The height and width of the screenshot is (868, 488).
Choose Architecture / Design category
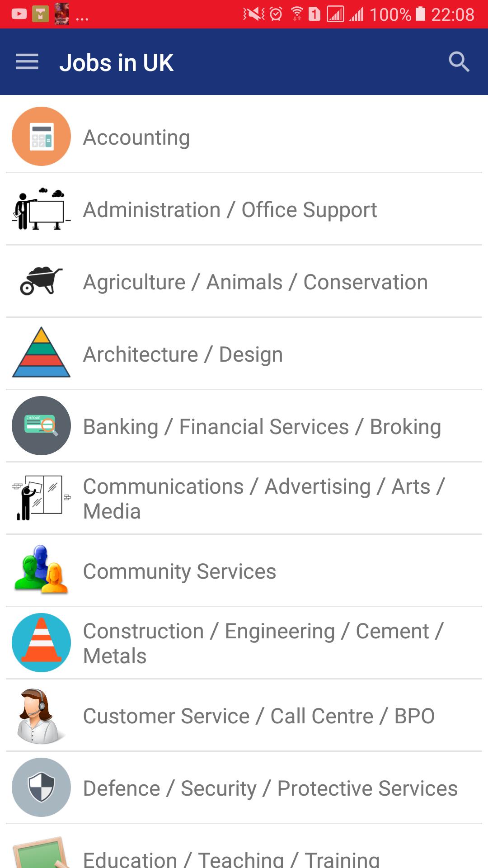(x=244, y=354)
